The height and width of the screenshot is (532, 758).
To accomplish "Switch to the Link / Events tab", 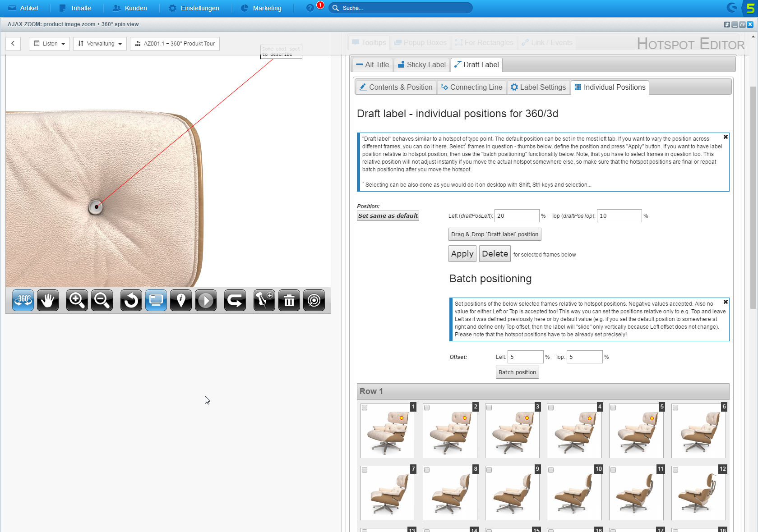I will click(x=547, y=42).
